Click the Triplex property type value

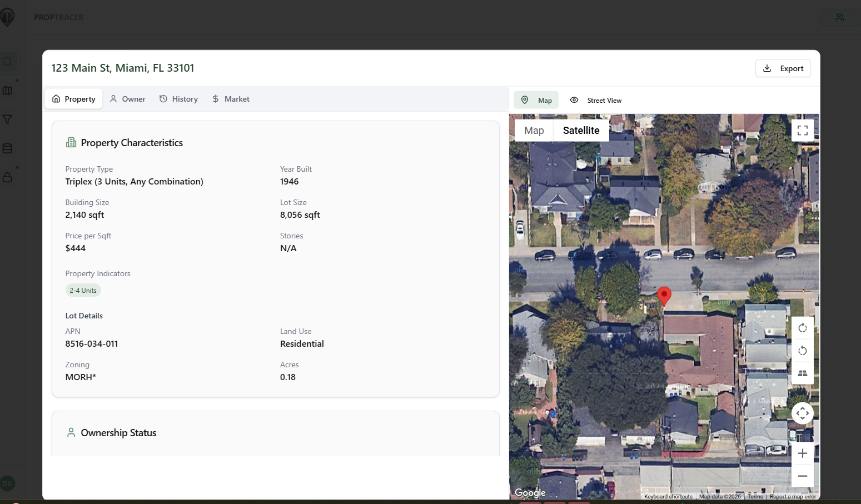(135, 182)
